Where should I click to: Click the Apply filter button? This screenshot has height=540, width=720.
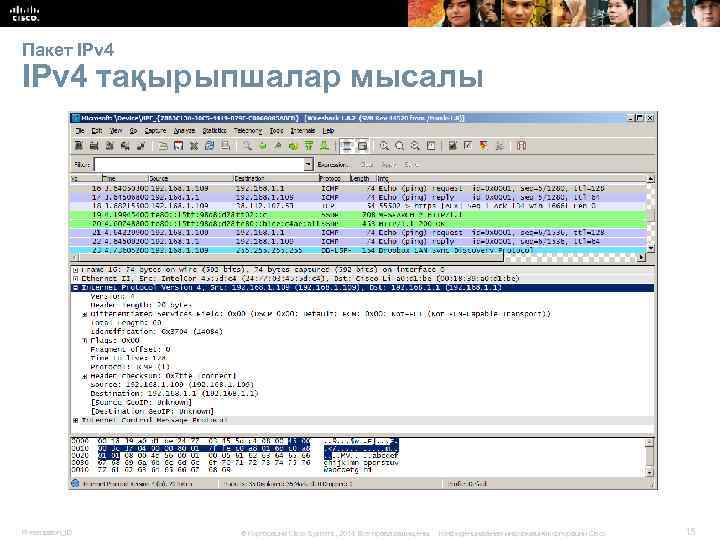pyautogui.click(x=389, y=164)
